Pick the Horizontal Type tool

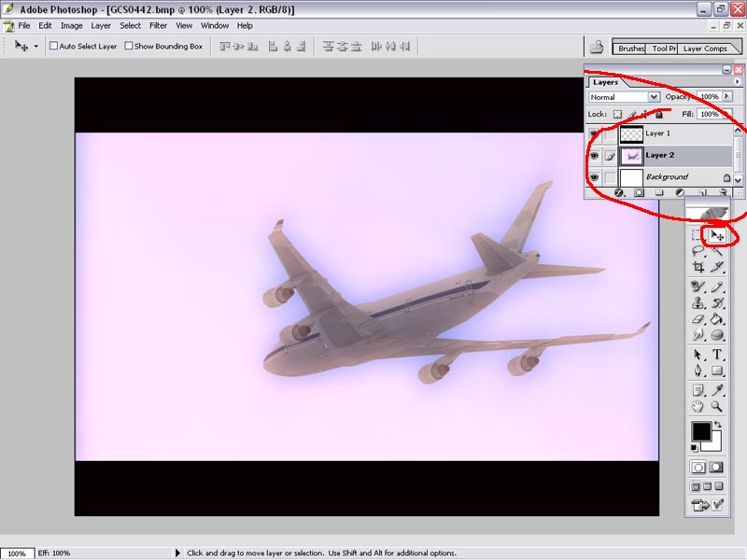pos(718,355)
